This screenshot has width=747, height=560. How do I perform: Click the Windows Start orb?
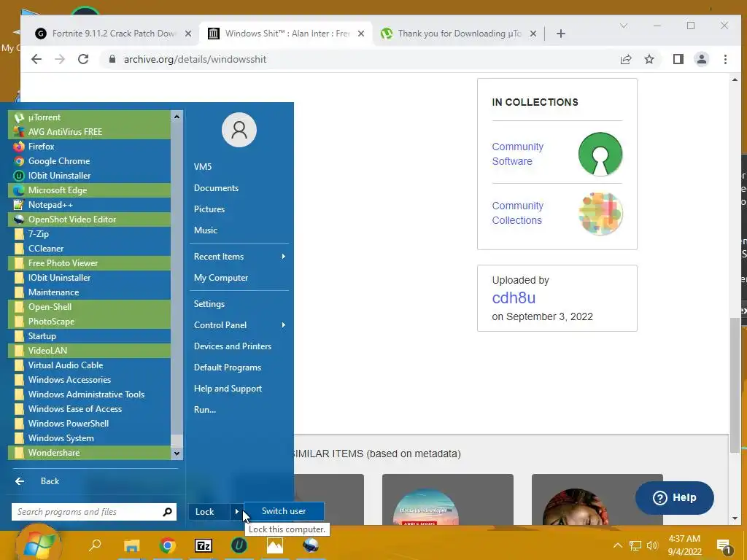(38, 544)
